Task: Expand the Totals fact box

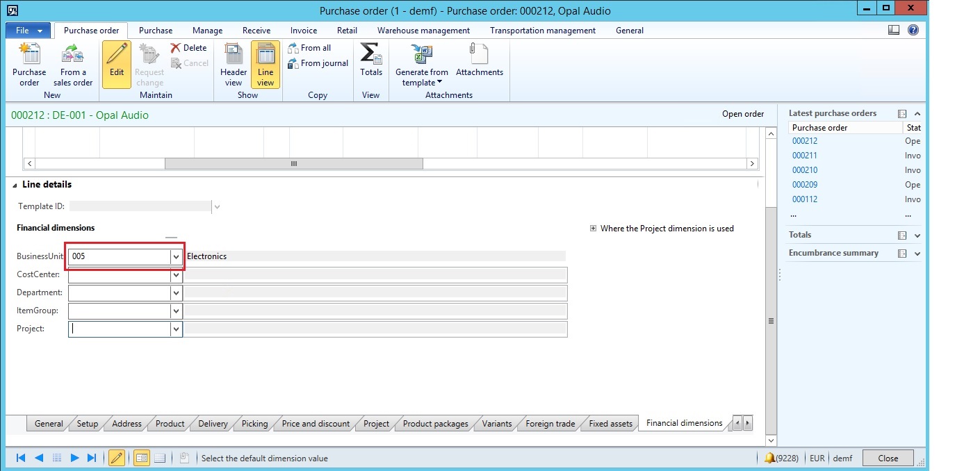Action: [x=917, y=235]
